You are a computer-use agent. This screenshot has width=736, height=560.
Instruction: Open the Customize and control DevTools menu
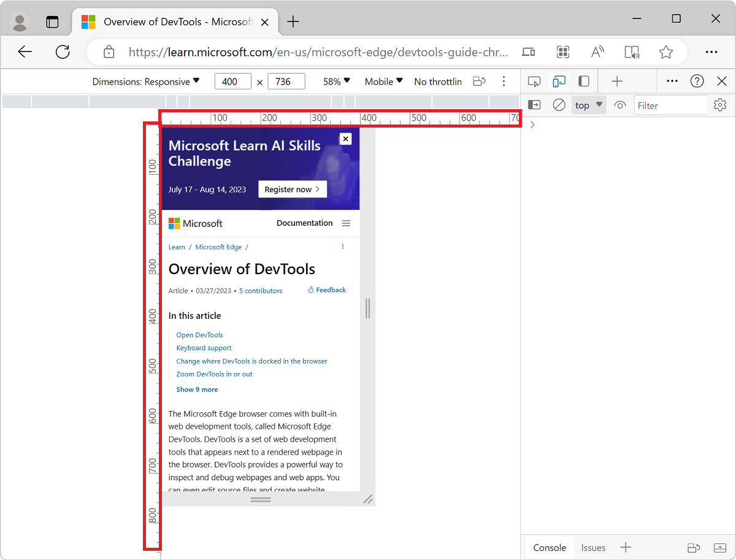tap(672, 82)
